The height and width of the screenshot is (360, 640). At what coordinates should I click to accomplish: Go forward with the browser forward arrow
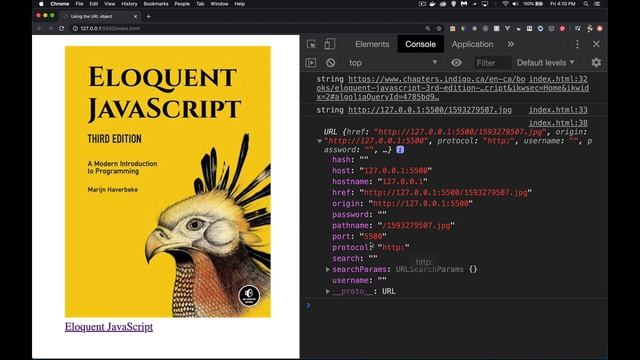(x=51, y=29)
